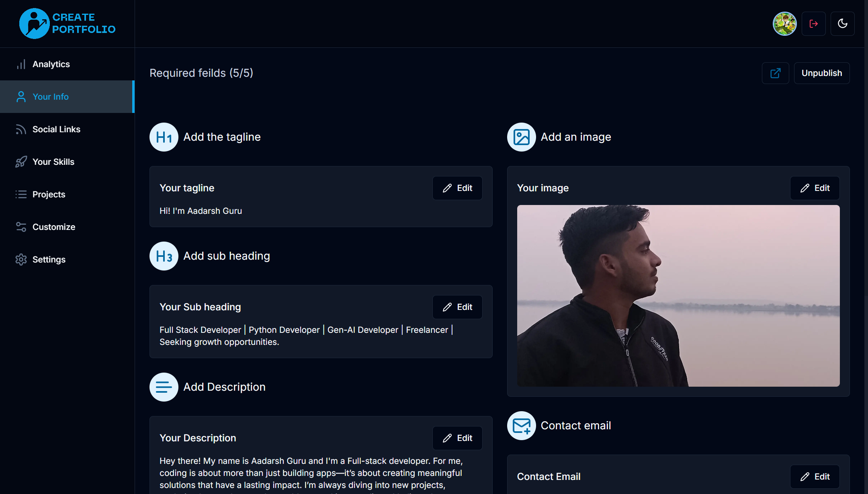Edit the Your Sub heading card

(x=457, y=307)
